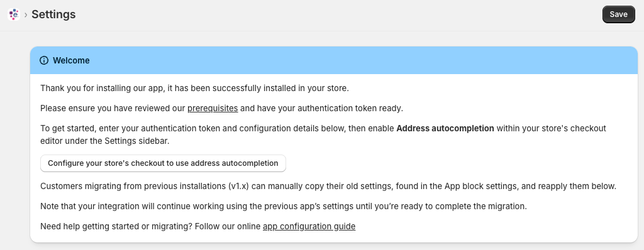Click the Welcome banner heading

tap(71, 60)
